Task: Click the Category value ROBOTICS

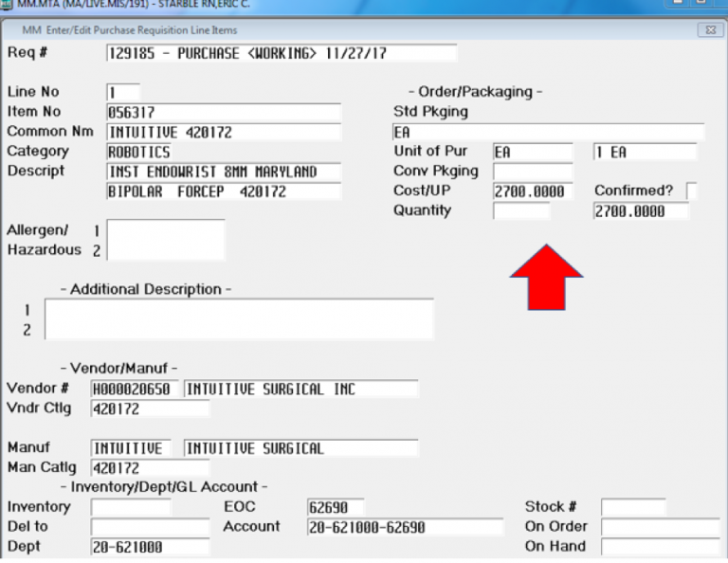Action: [138, 153]
